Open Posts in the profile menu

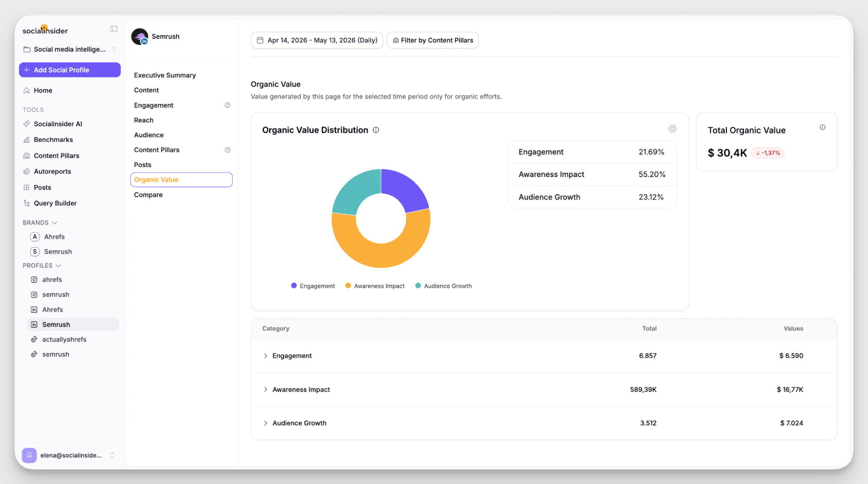point(142,165)
